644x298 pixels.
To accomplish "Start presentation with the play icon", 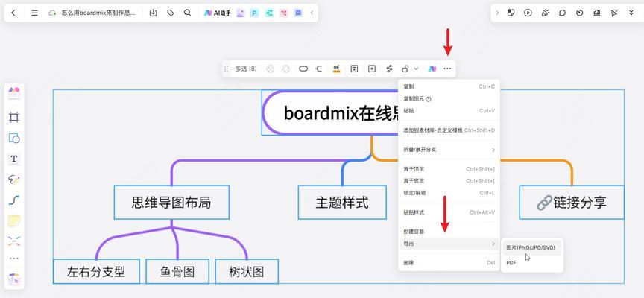I will (x=528, y=13).
